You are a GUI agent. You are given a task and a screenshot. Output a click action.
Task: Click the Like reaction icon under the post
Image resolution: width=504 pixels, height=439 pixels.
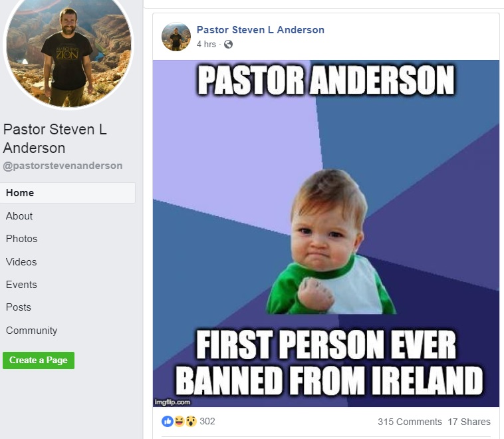click(168, 421)
